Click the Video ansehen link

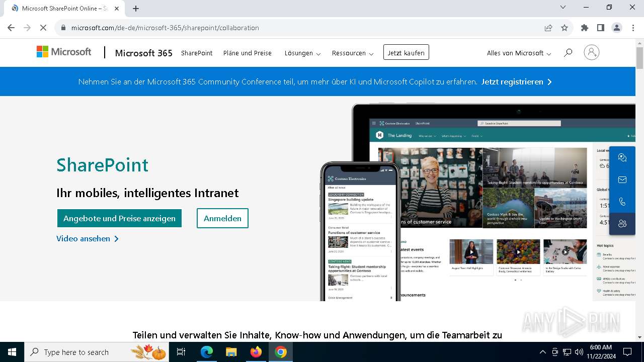[x=88, y=239]
